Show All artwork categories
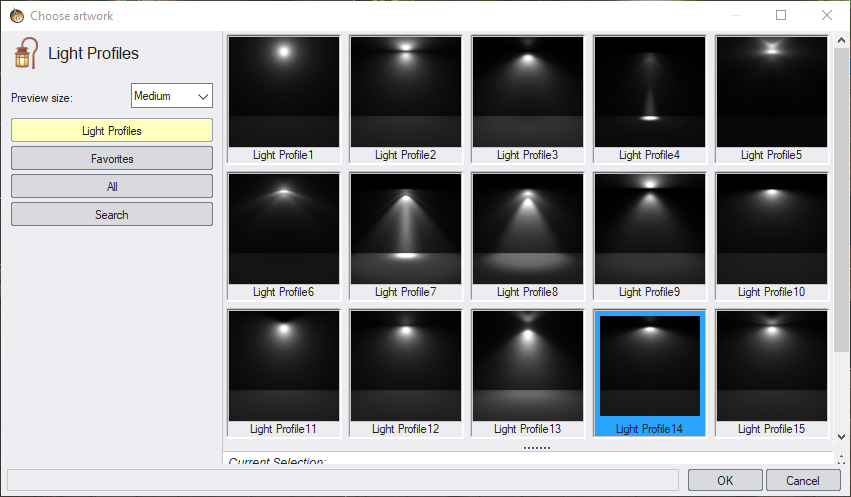Viewport: 851px width, 497px height. click(x=112, y=187)
